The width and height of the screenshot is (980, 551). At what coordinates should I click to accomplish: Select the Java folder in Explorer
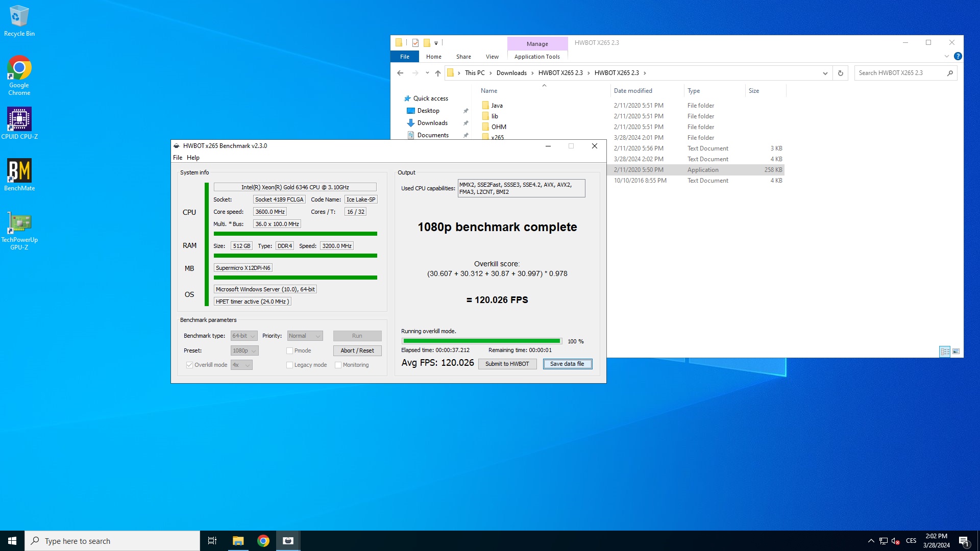[497, 106]
